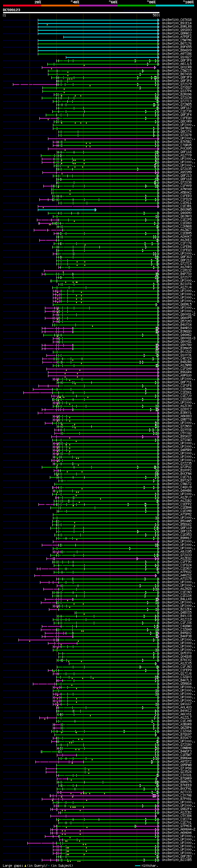Select the UniRef100_Q8F3F9 label
The width and height of the screenshot is (197, 868).
click(x=177, y=78)
